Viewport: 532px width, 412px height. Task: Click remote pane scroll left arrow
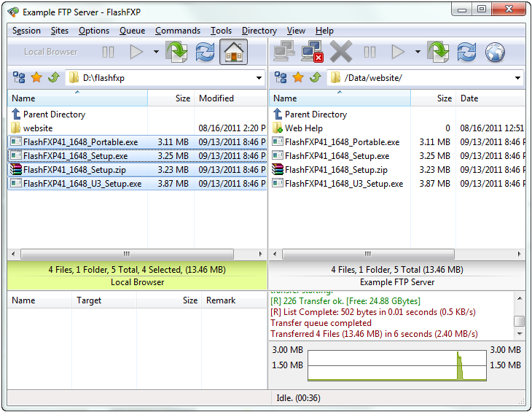[x=275, y=254]
